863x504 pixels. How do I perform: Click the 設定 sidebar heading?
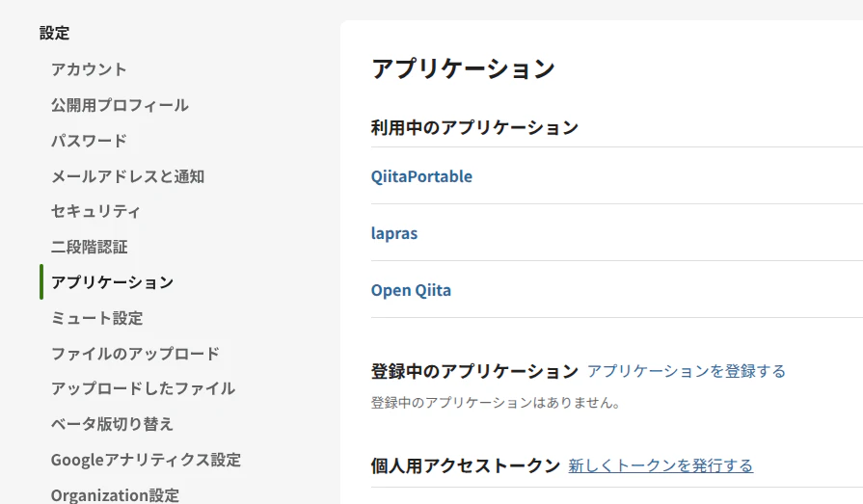click(54, 33)
